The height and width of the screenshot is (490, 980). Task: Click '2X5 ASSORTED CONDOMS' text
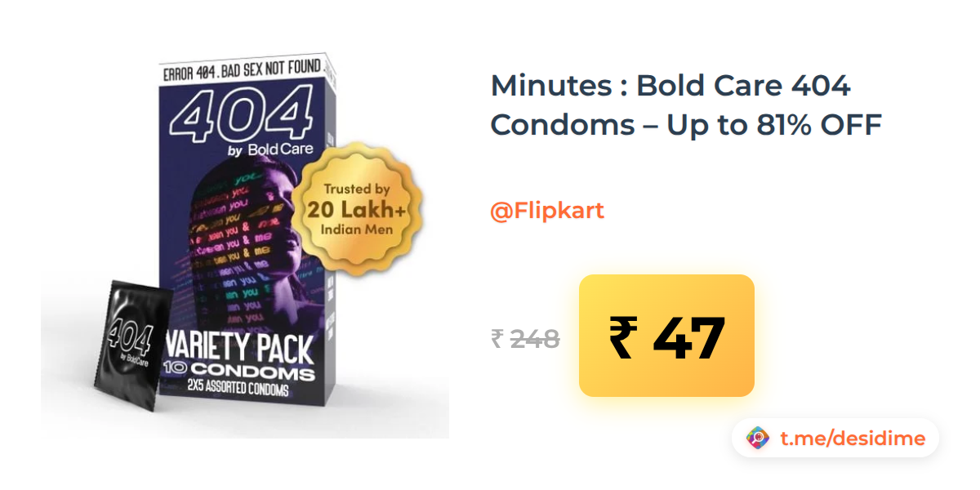click(x=240, y=391)
